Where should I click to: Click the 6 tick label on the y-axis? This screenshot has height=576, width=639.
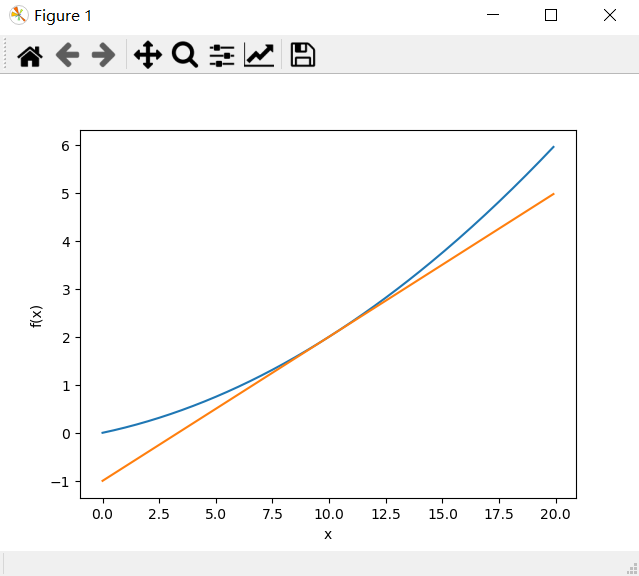click(66, 146)
